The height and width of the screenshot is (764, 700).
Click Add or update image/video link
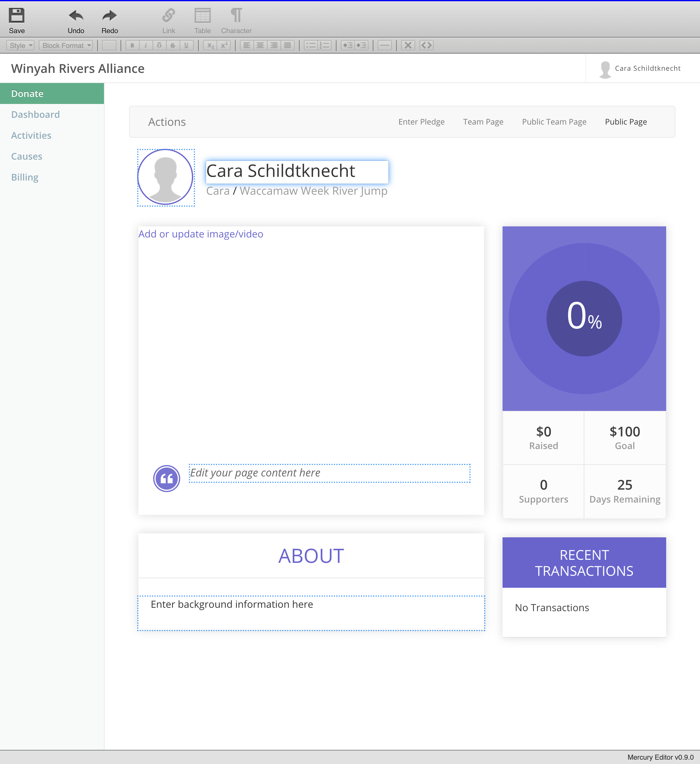(x=201, y=234)
